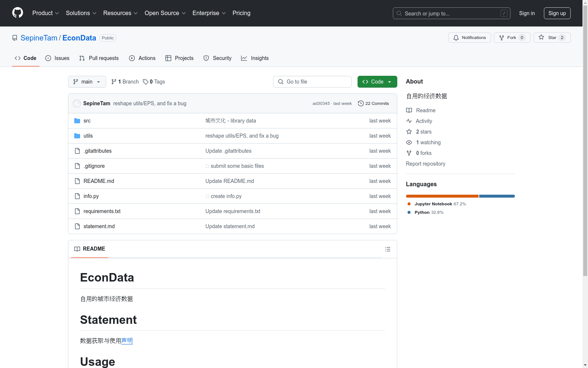Click the SepineTam commit author avatar
The width and height of the screenshot is (588, 368).
(77, 103)
